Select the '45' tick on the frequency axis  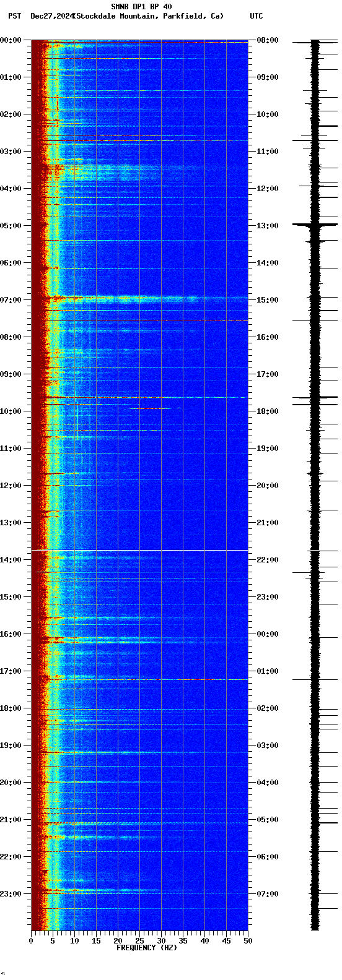pos(226,941)
